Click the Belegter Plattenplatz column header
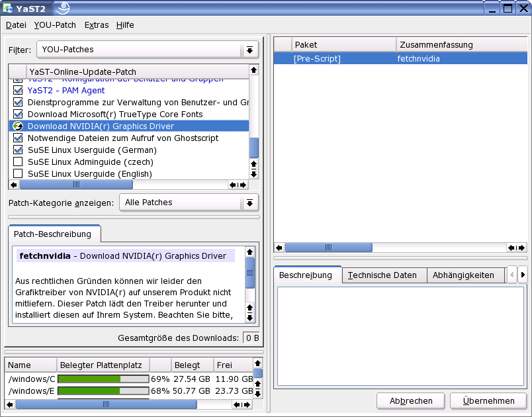This screenshot has height=417, width=532. point(103,365)
